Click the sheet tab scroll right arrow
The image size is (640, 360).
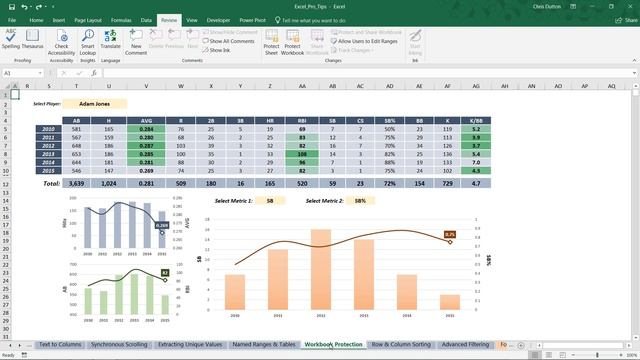pos(19,345)
